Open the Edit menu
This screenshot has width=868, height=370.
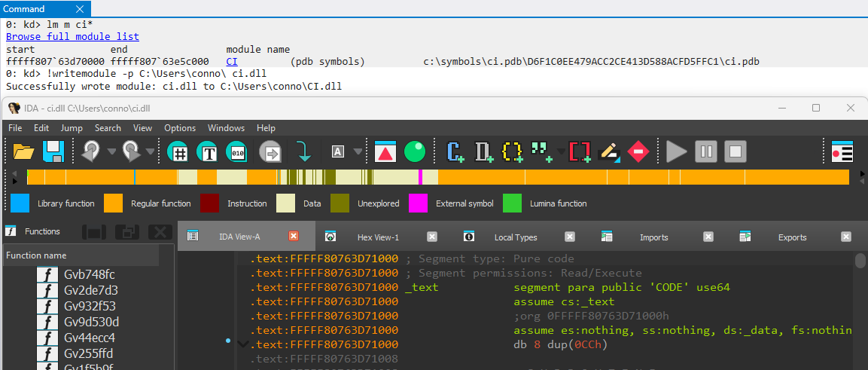pyautogui.click(x=41, y=128)
